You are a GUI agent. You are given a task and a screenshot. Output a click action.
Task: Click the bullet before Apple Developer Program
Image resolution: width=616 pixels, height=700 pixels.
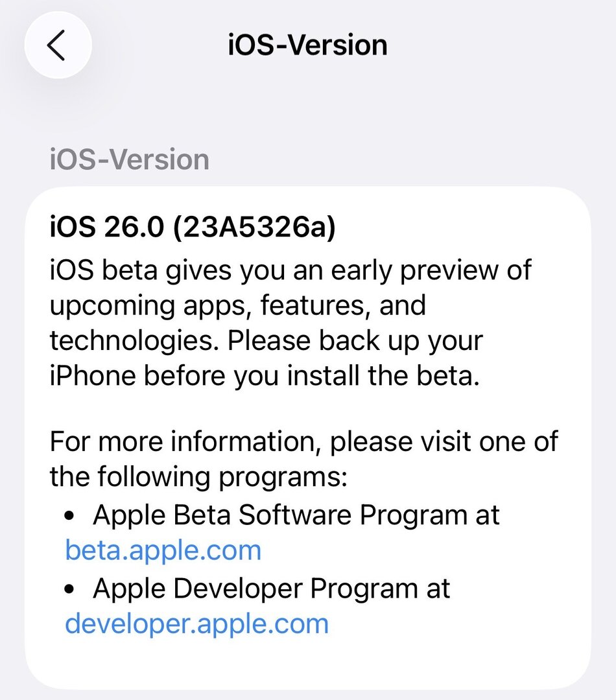73,590
